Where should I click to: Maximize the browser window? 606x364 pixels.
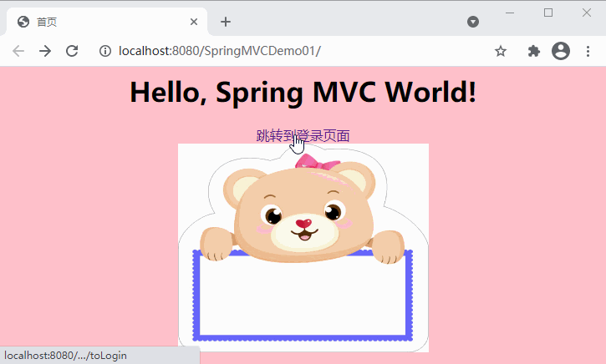coord(548,13)
